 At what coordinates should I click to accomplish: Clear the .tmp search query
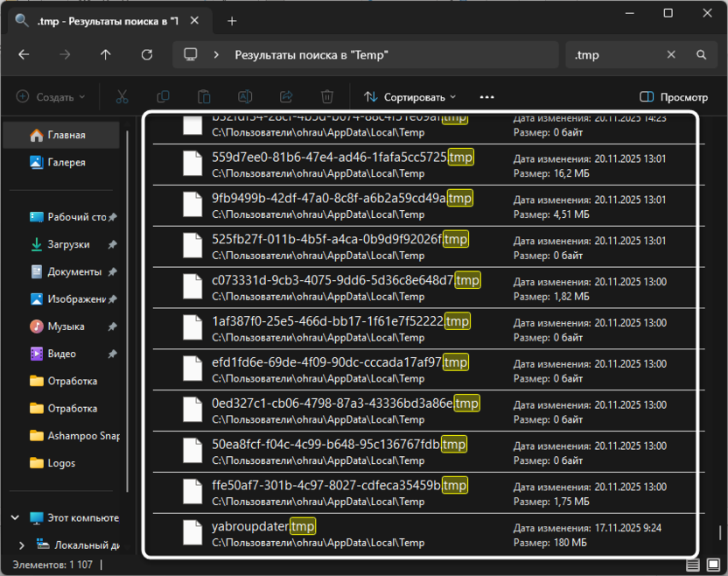[x=671, y=54]
